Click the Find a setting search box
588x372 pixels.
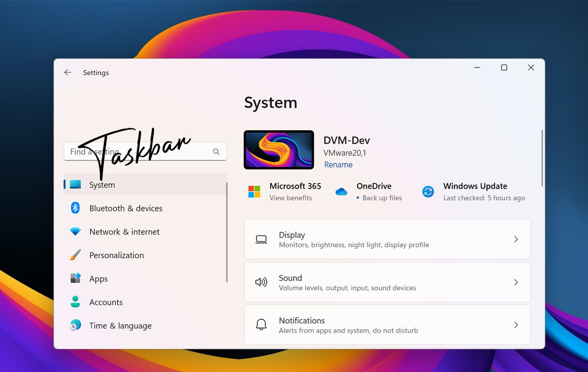(x=145, y=151)
